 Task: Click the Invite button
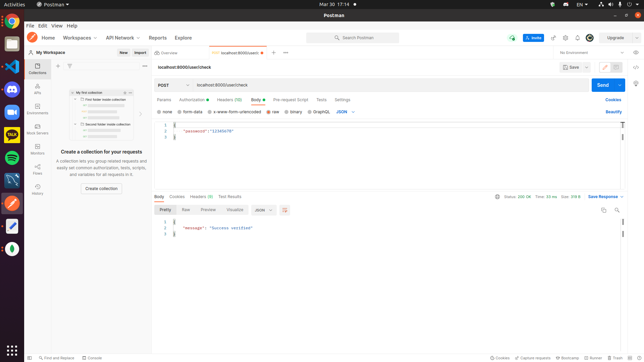533,38
